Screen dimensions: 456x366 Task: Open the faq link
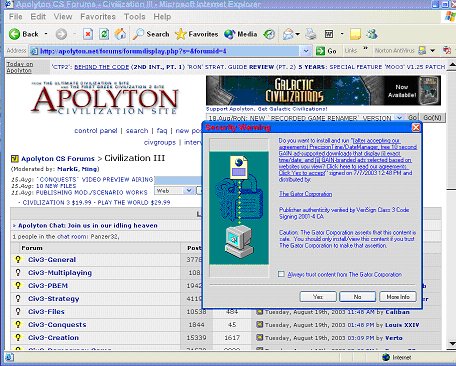[162, 131]
